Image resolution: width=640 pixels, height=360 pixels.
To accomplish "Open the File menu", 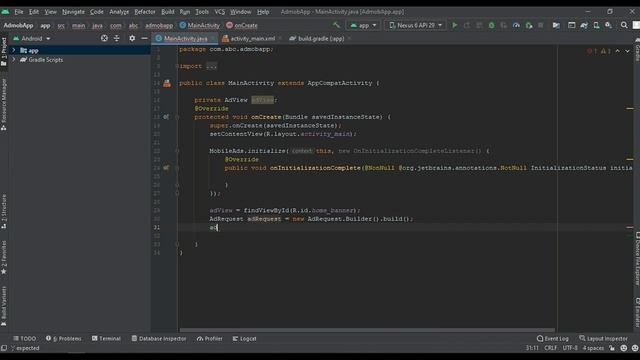I will point(19,12).
